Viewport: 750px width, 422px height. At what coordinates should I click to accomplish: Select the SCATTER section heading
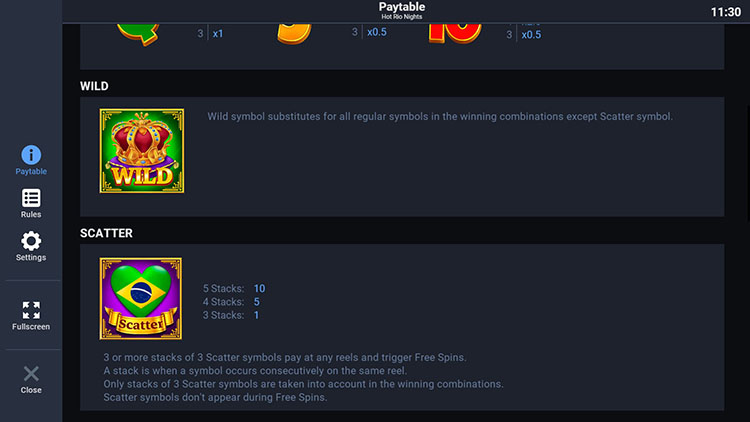tap(106, 233)
